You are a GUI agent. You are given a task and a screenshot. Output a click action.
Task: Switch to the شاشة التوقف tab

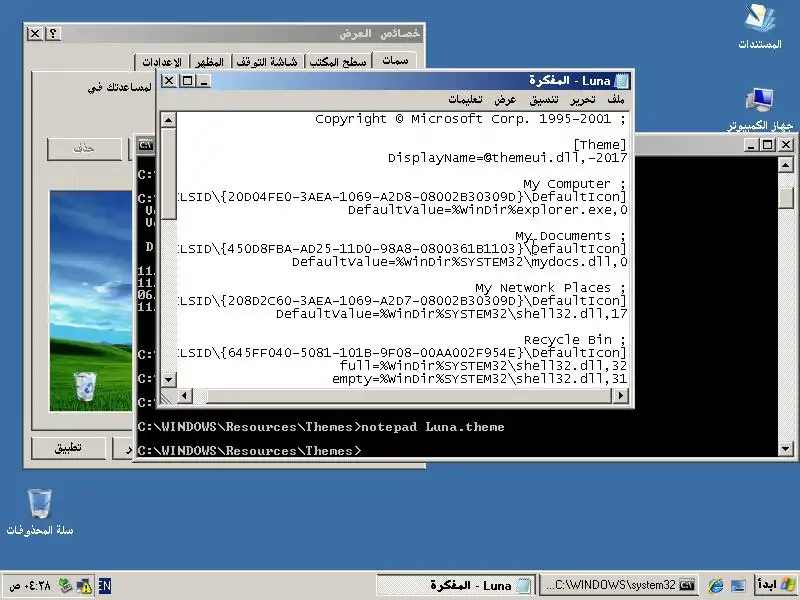coord(267,62)
